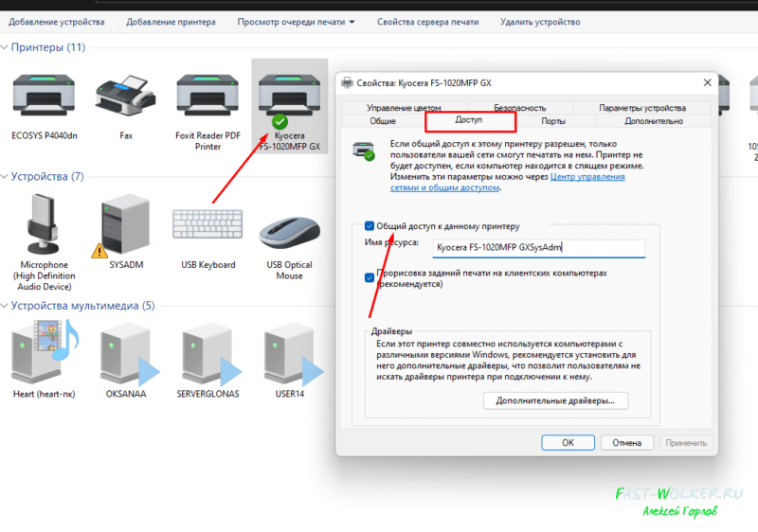Switch to the Дополнительно tab
758x532 pixels.
coord(654,120)
